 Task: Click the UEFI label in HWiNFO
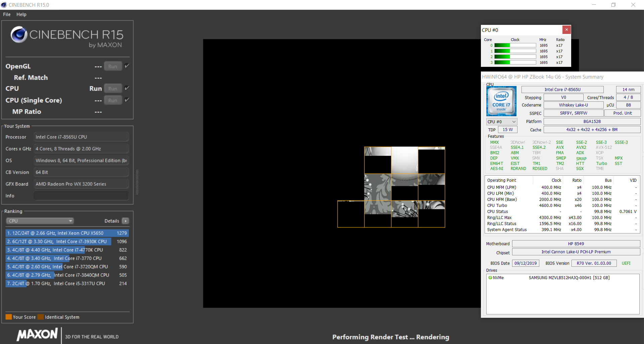coord(626,263)
